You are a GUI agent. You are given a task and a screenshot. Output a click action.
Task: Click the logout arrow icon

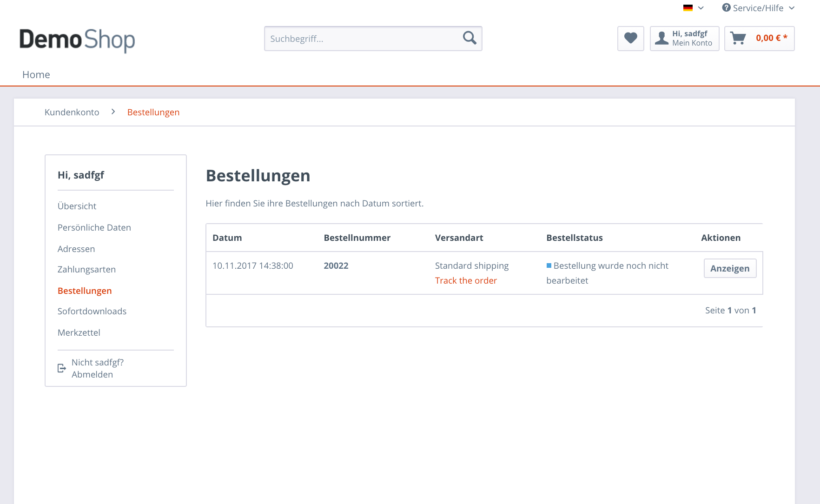(62, 368)
